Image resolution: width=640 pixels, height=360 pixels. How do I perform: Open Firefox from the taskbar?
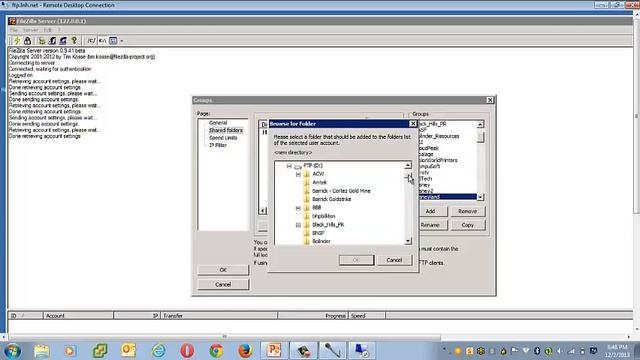pos(245,351)
